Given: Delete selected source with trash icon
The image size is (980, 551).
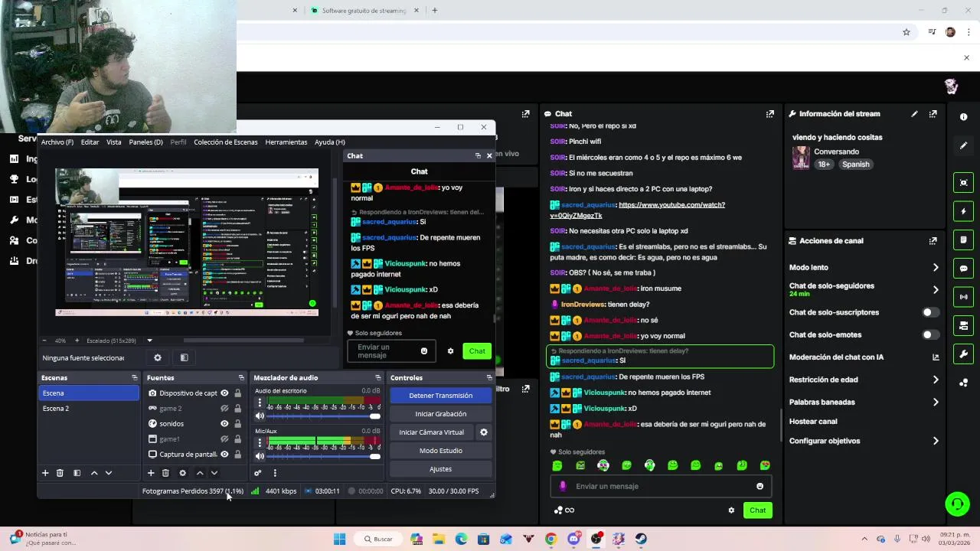Looking at the screenshot, I should point(165,473).
